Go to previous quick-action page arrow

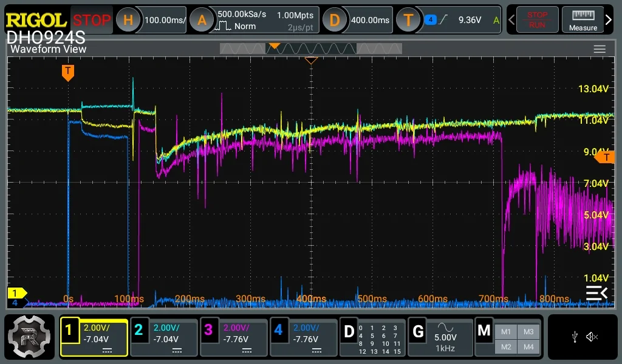point(511,19)
